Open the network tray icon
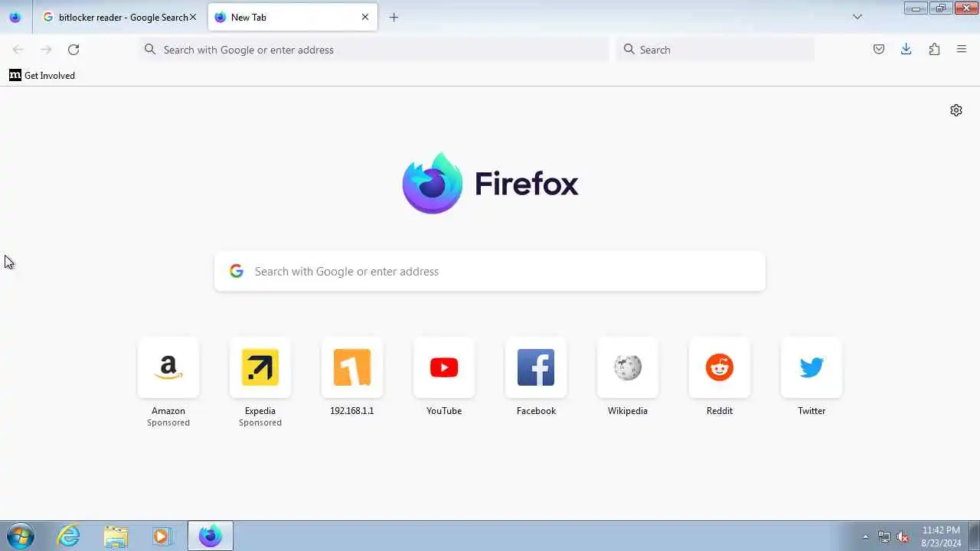Viewport: 980px width, 551px height. click(x=884, y=536)
